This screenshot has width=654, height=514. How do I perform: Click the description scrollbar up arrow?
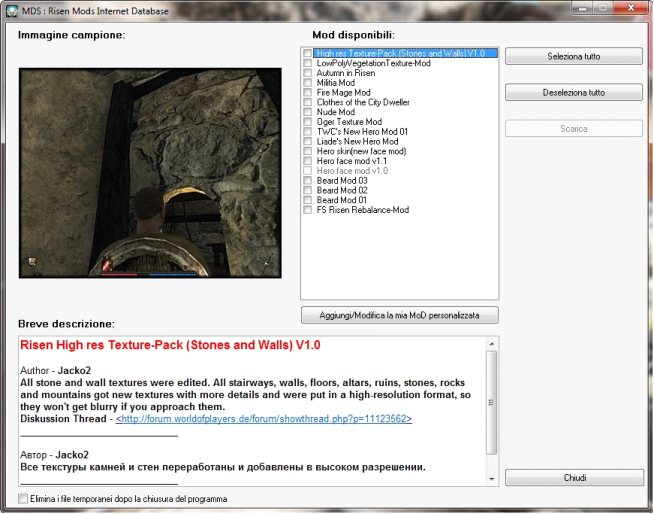[492, 344]
